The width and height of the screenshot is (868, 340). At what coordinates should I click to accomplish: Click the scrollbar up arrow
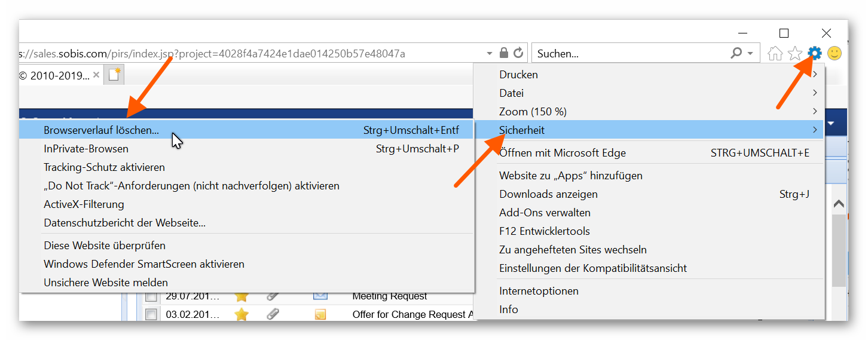pos(839,204)
